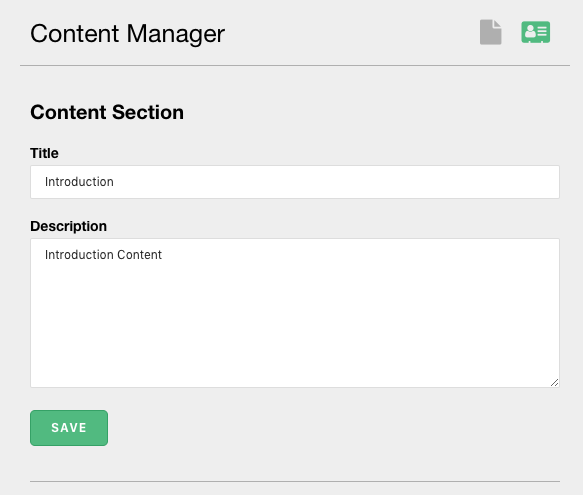The height and width of the screenshot is (495, 583).
Task: Click the empty area of Description box
Action: pyautogui.click(x=295, y=324)
